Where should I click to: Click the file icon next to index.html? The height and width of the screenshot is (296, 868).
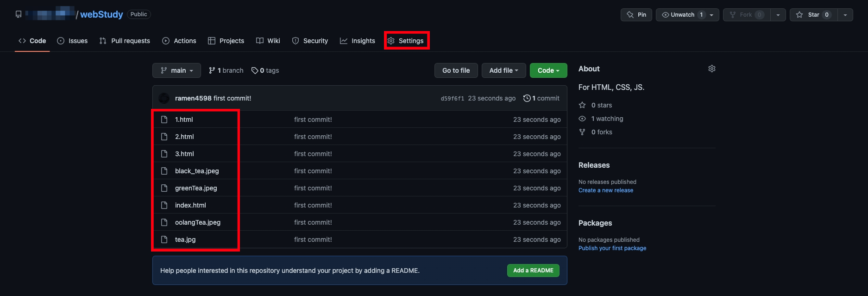click(164, 205)
